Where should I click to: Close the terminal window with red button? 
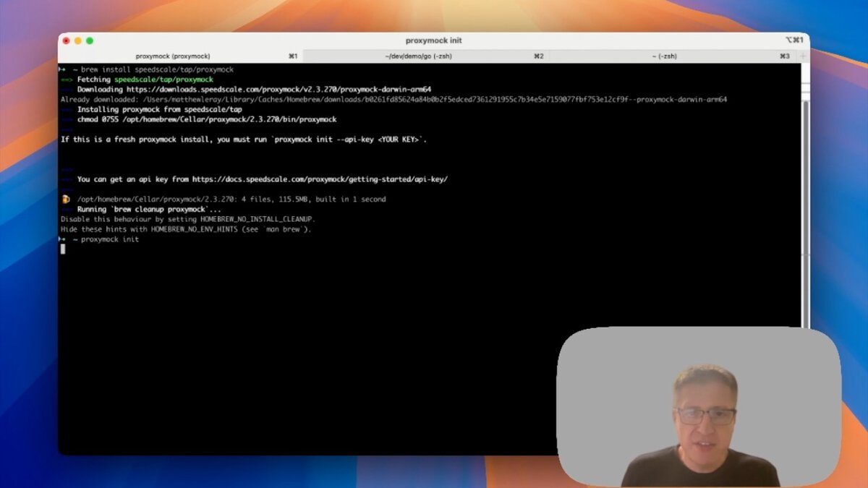(x=67, y=40)
